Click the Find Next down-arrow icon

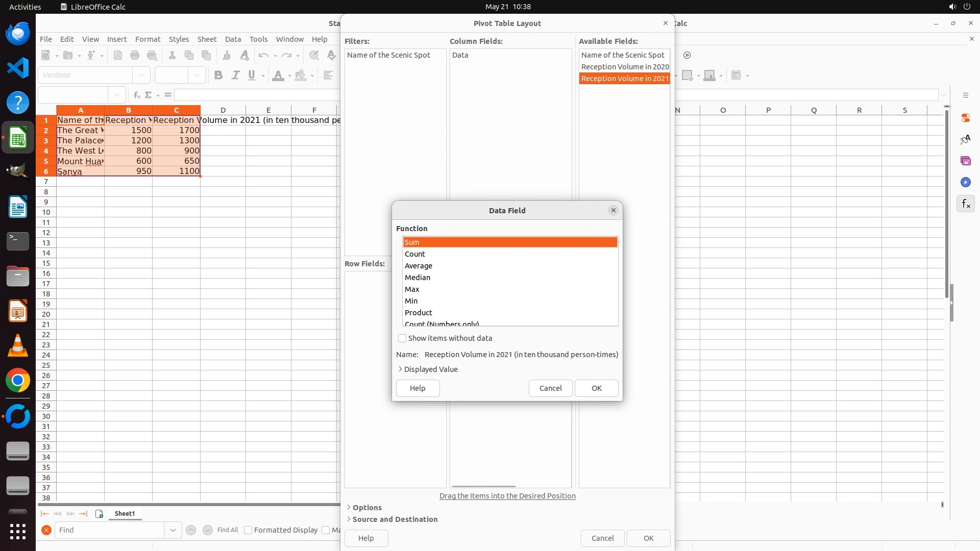(x=208, y=530)
